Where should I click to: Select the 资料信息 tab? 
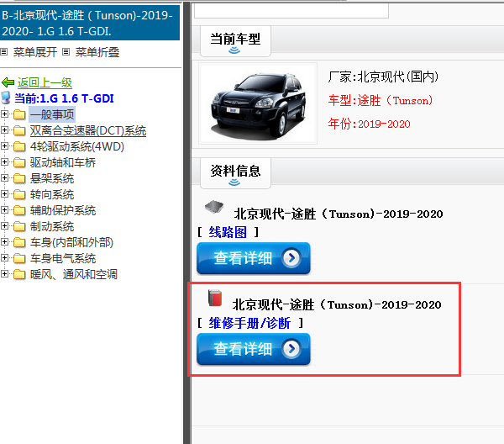pos(235,173)
